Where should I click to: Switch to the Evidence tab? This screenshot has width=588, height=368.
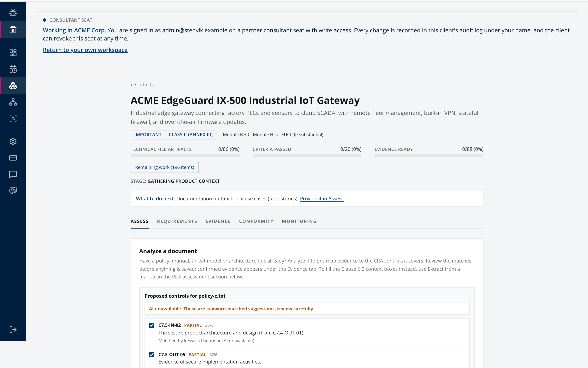[x=218, y=221]
